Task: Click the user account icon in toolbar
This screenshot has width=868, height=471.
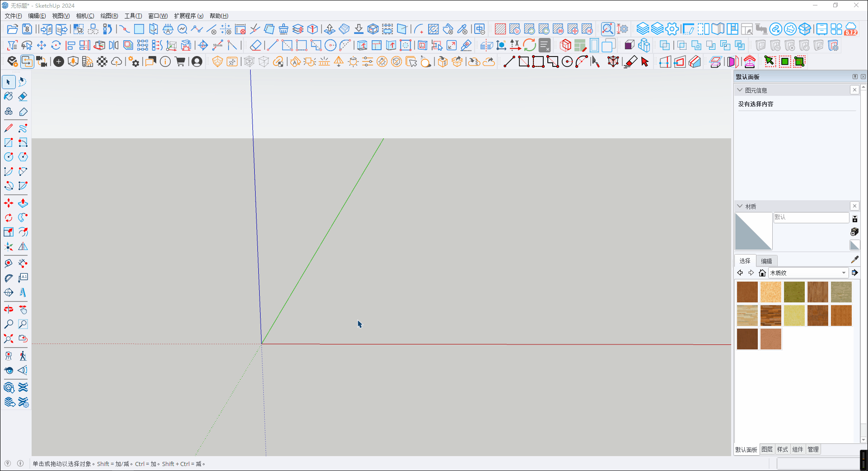Action: point(197,61)
